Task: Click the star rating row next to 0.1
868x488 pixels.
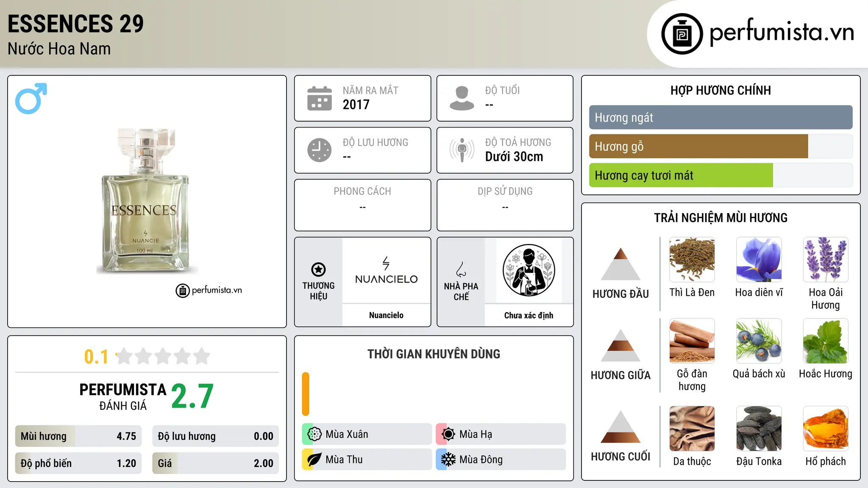Action: (163, 356)
